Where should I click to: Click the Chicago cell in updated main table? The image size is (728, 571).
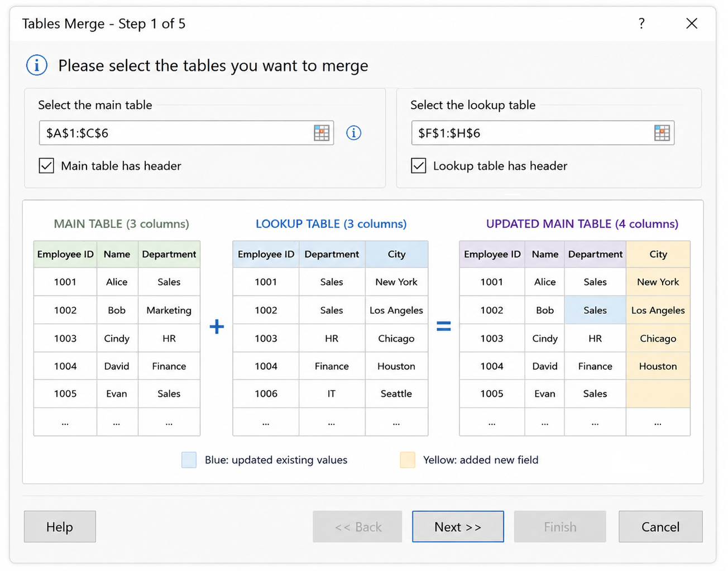[x=658, y=338]
